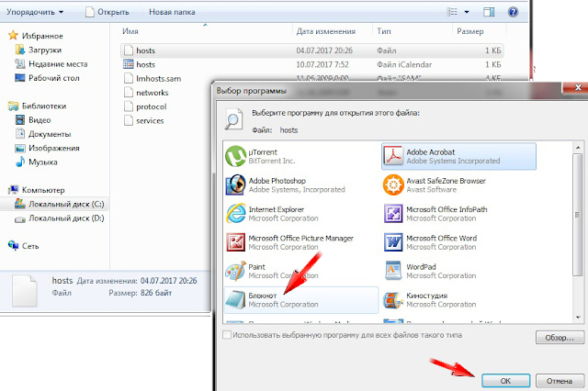Select Microsoft Office Picture Manager icon

pos(235,242)
